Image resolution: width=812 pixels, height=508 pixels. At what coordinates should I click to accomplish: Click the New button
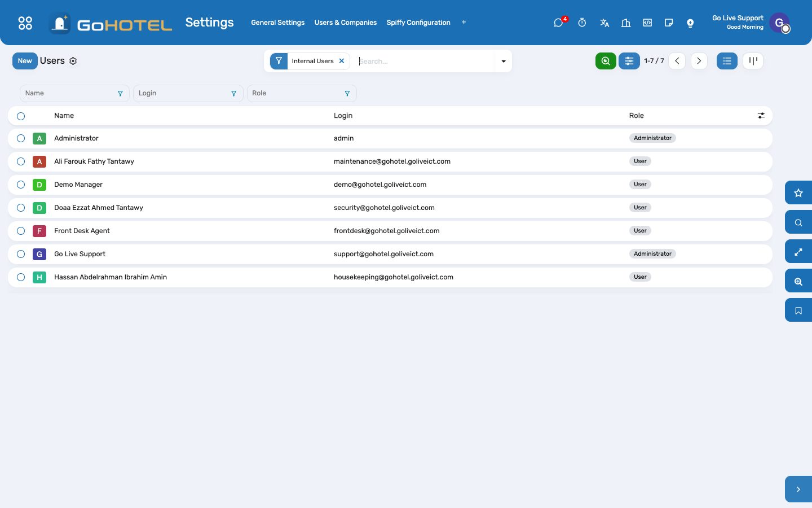tap(25, 61)
